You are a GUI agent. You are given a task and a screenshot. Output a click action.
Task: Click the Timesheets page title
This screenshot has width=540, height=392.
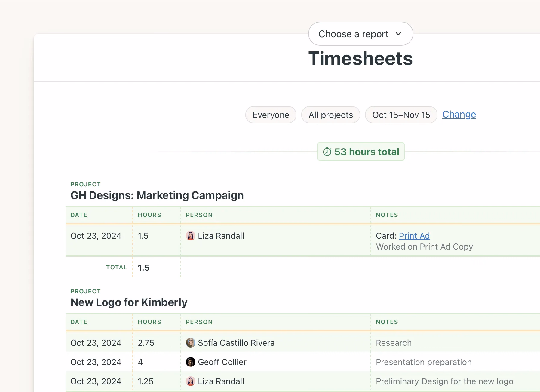(x=360, y=58)
